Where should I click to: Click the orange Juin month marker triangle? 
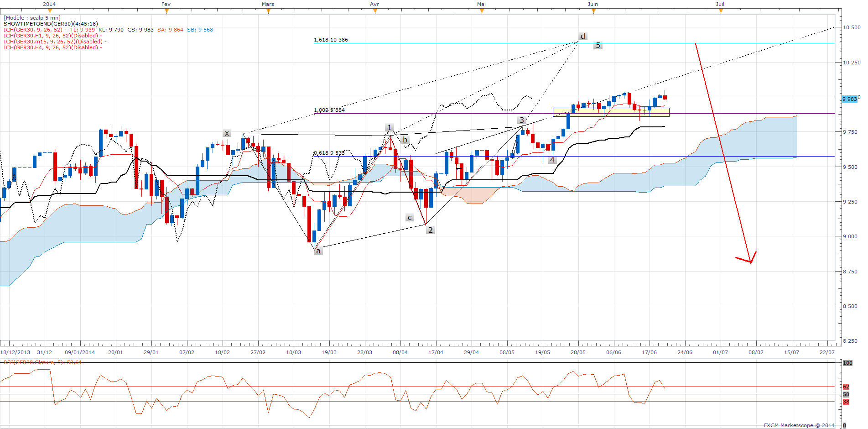pyautogui.click(x=593, y=11)
